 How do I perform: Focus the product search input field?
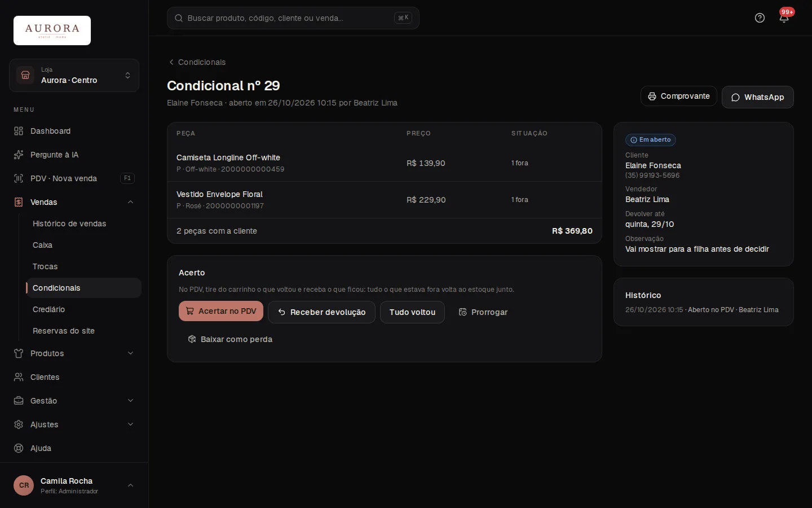coord(293,18)
